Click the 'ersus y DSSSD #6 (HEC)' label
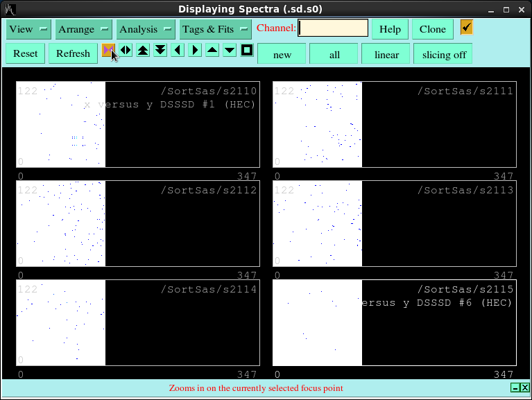This screenshot has width=532, height=400. [x=437, y=303]
